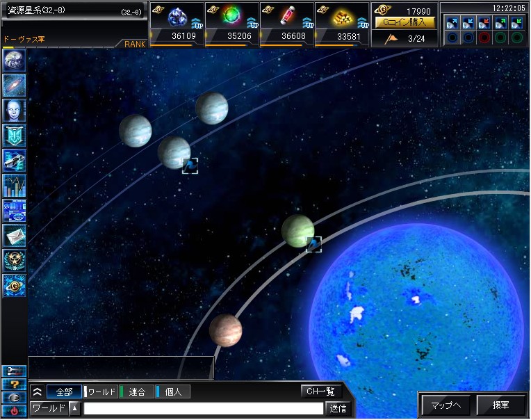Click the gold amount 33581
531x420 pixels.
(349, 36)
